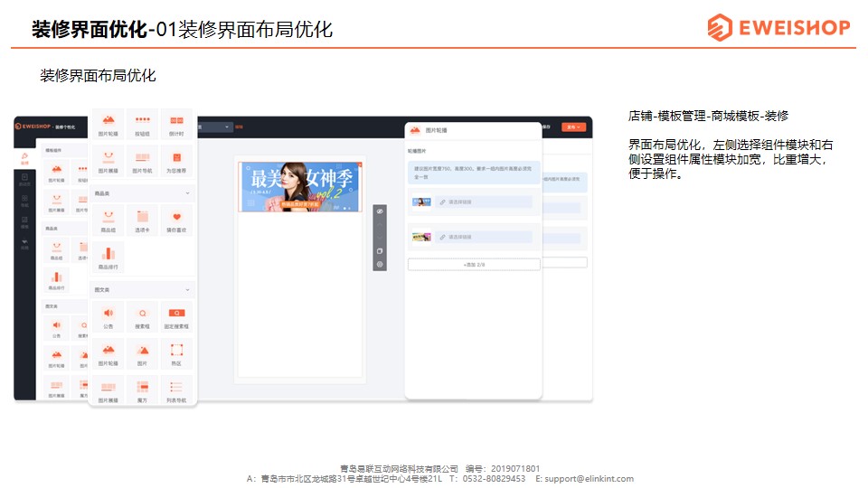Click the background list 商品类 heading
Viewport: 868px width, 488px height.
point(52,229)
